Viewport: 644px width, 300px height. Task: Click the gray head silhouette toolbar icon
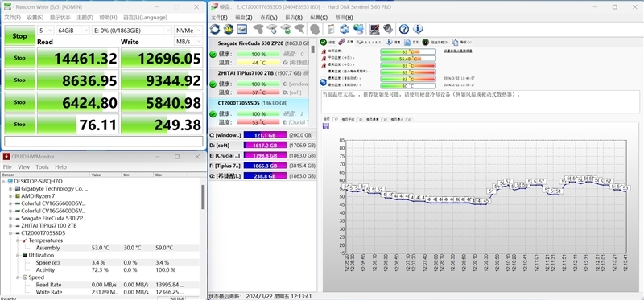pos(316,29)
